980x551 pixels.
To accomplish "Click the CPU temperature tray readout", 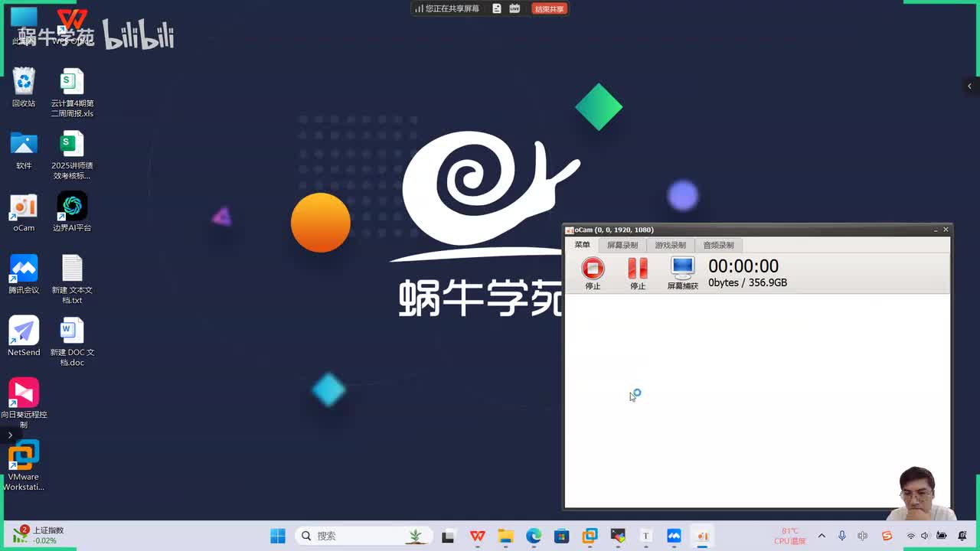I will click(790, 536).
